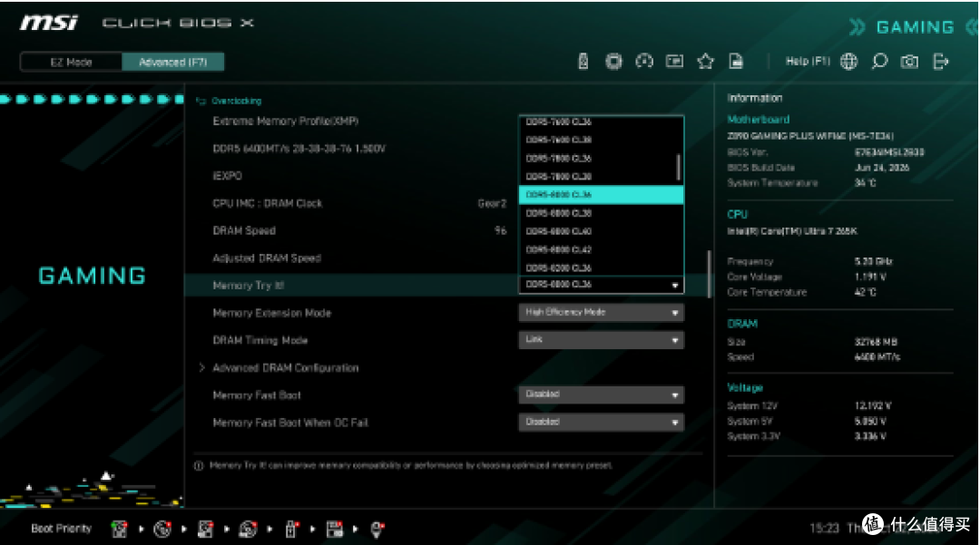
Task: Collapse the Memory Try It! dropdown arrow
Action: [675, 286]
